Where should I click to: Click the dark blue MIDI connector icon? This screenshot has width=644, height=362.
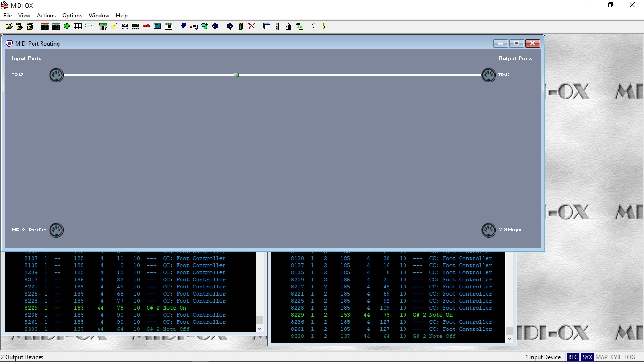(x=215, y=26)
